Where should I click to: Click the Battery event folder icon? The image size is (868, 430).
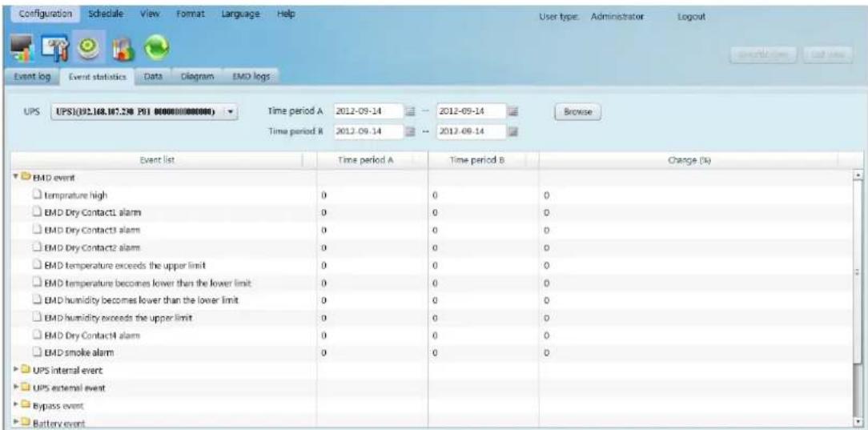coord(26,424)
